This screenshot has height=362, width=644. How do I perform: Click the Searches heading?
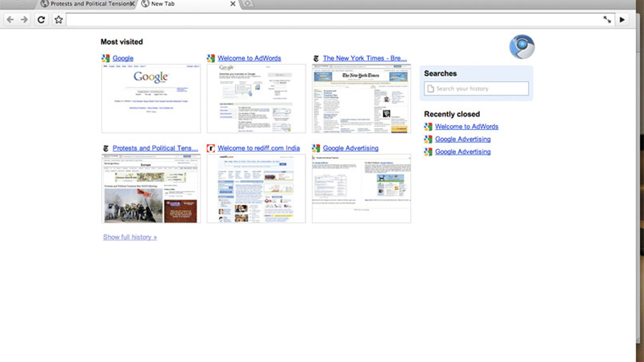(x=440, y=74)
